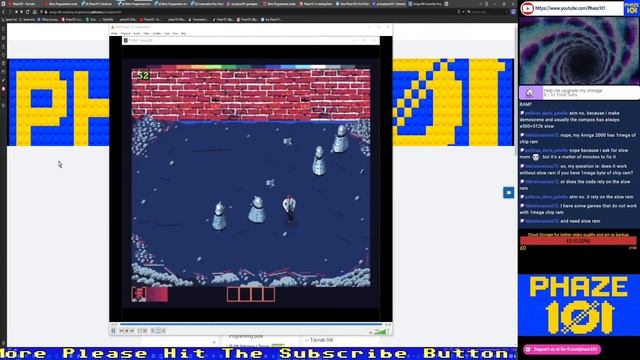Screen dimensions: 640x360
Task: Click the browser back arrow
Action: [x=4, y=12]
